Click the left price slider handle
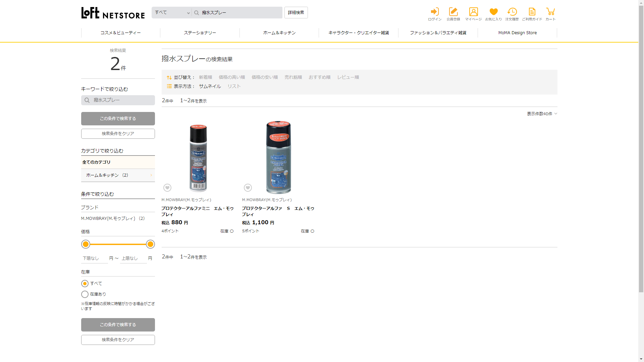Viewport: 644px width, 362px height. tap(86, 244)
